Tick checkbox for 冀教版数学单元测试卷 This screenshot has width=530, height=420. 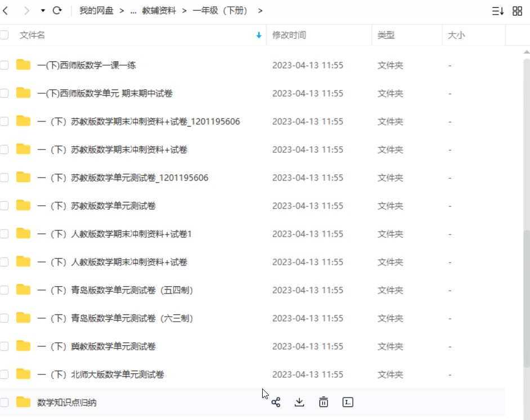pyautogui.click(x=5, y=346)
